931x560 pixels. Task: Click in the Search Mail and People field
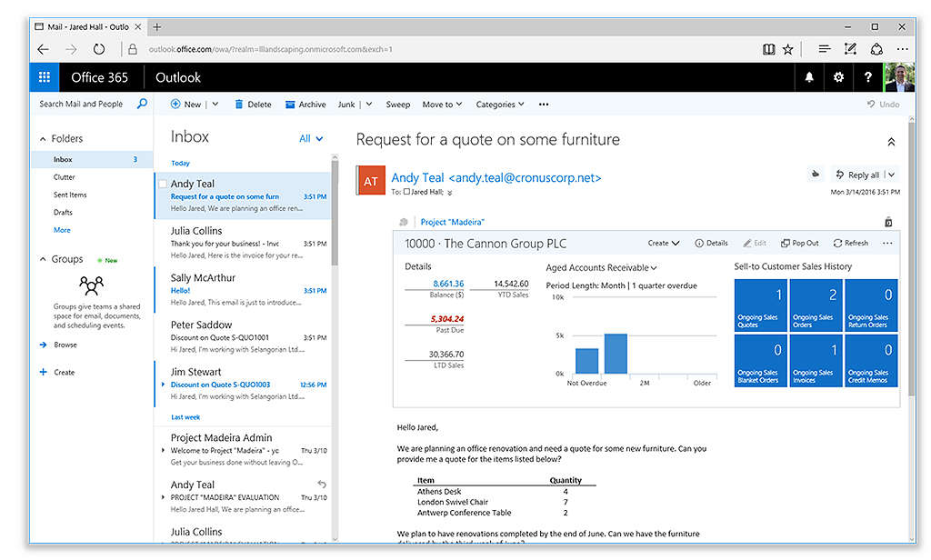point(81,104)
